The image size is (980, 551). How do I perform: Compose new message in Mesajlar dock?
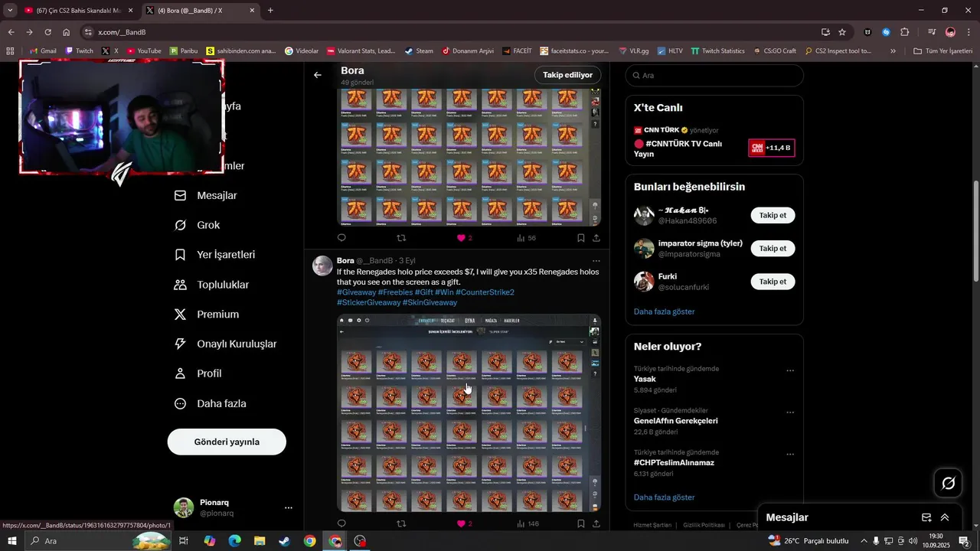(926, 517)
